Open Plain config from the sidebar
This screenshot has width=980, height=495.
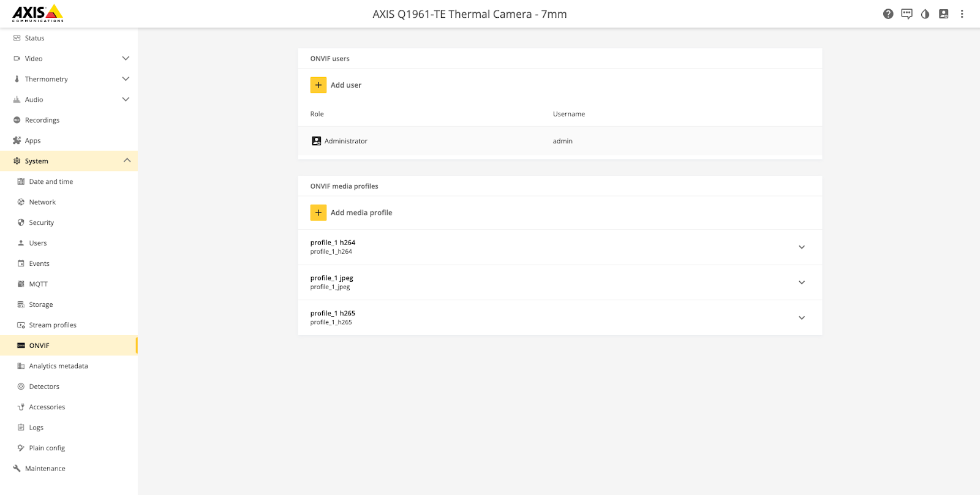[47, 448]
